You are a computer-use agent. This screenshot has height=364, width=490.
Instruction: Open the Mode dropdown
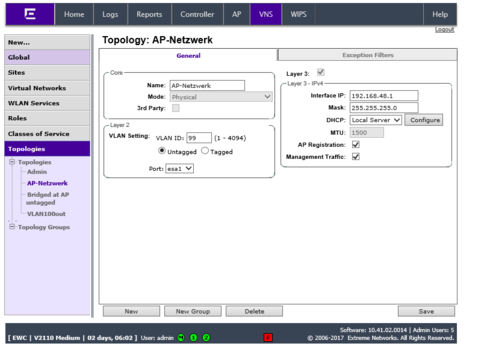pos(221,97)
